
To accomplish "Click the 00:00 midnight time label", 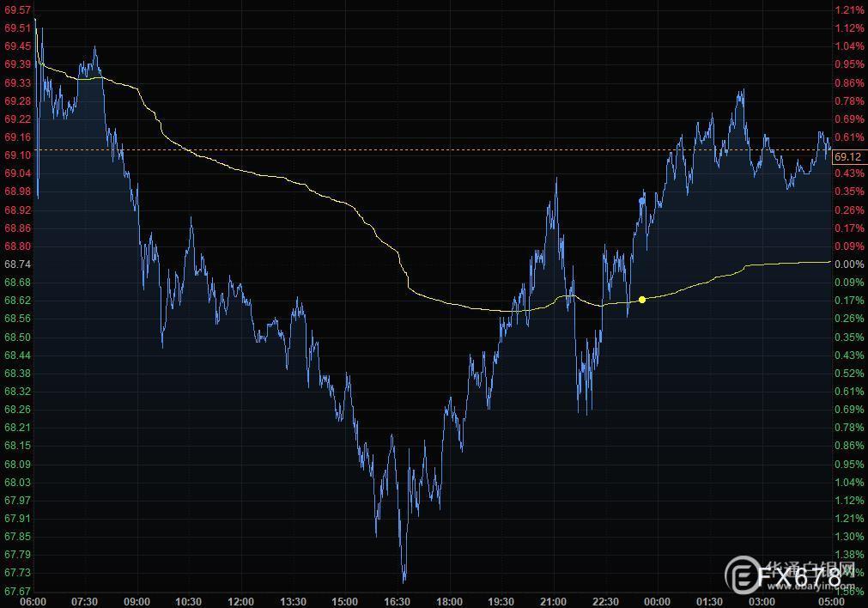I will click(x=657, y=601).
